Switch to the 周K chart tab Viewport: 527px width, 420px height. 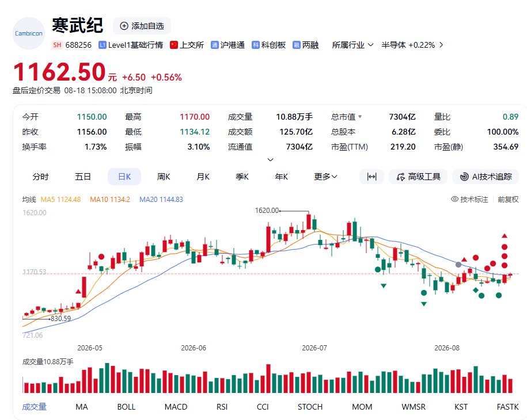(164, 177)
